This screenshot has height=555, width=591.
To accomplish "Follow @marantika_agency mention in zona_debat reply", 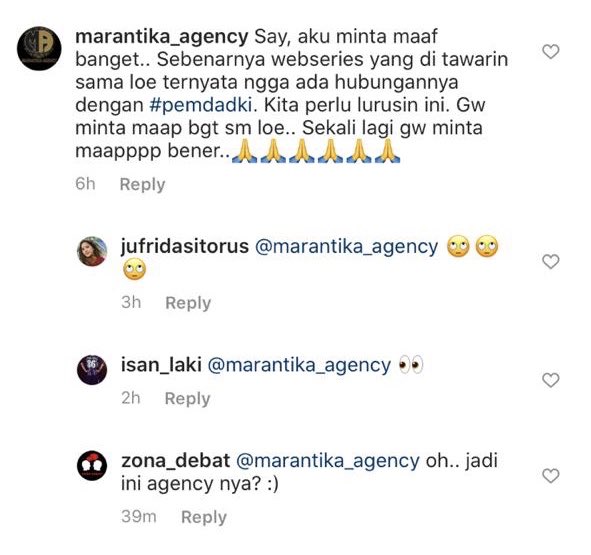I will click(328, 461).
